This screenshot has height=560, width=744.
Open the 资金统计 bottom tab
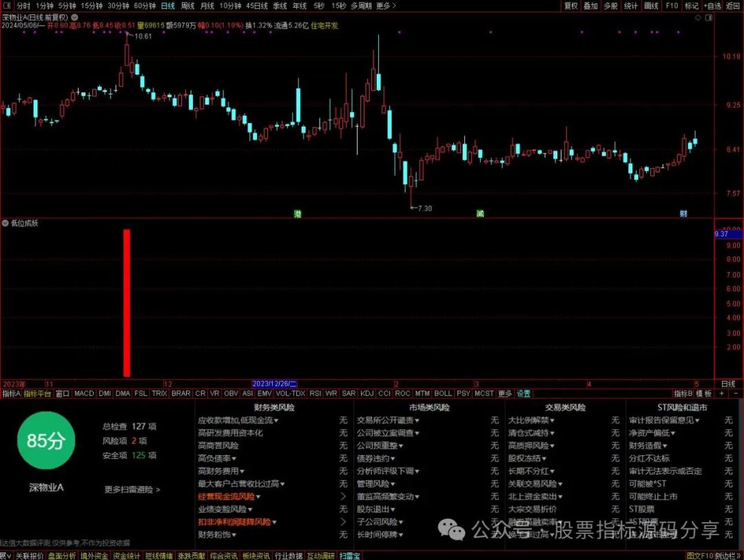(x=126, y=556)
